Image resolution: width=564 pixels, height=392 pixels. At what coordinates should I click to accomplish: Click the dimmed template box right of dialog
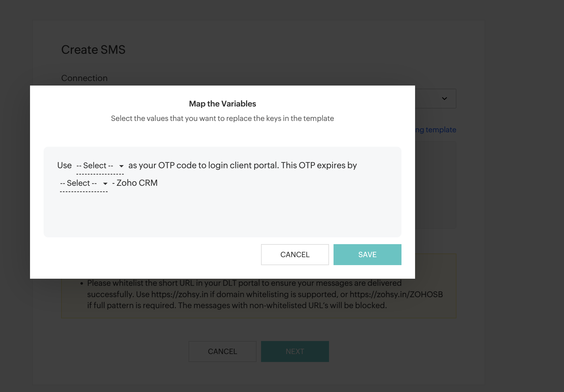435,185
